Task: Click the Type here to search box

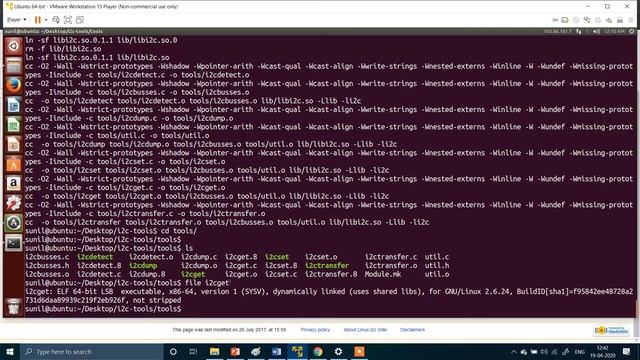Action: pyautogui.click(x=92, y=351)
